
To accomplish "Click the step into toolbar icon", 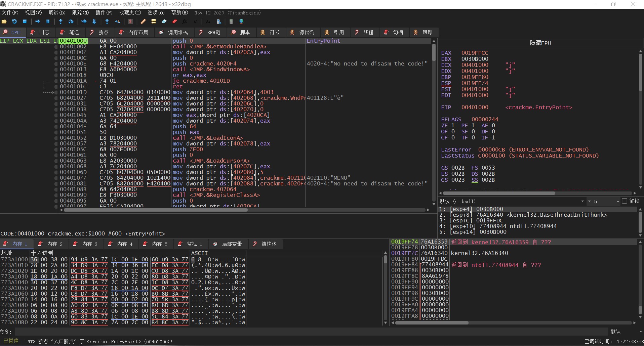I will point(61,21).
